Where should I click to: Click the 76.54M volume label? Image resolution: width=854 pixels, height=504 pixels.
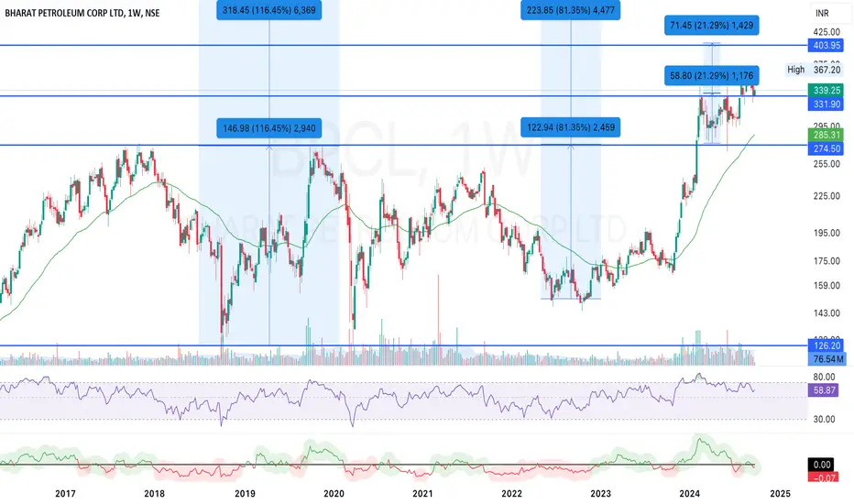(x=827, y=359)
